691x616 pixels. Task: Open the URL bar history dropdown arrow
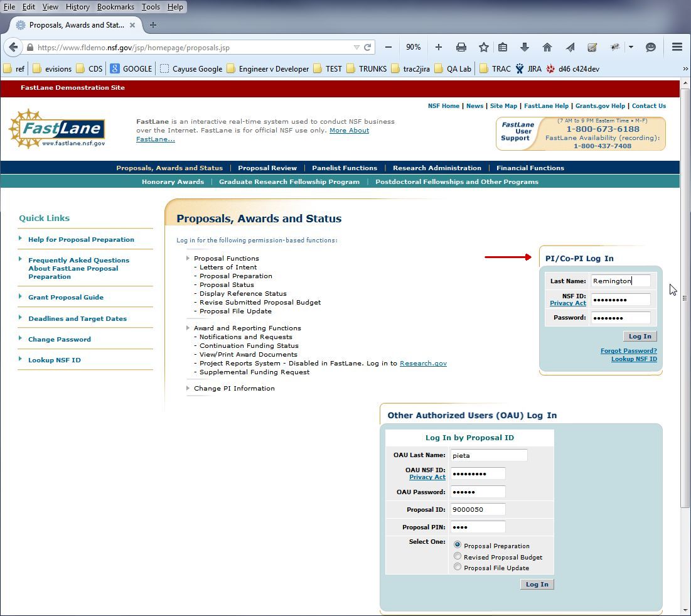click(356, 47)
